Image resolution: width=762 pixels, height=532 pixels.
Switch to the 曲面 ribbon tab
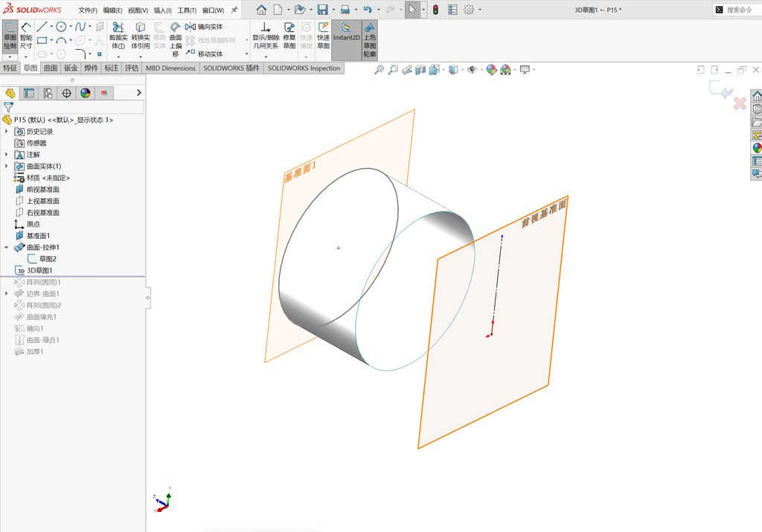pyautogui.click(x=51, y=68)
